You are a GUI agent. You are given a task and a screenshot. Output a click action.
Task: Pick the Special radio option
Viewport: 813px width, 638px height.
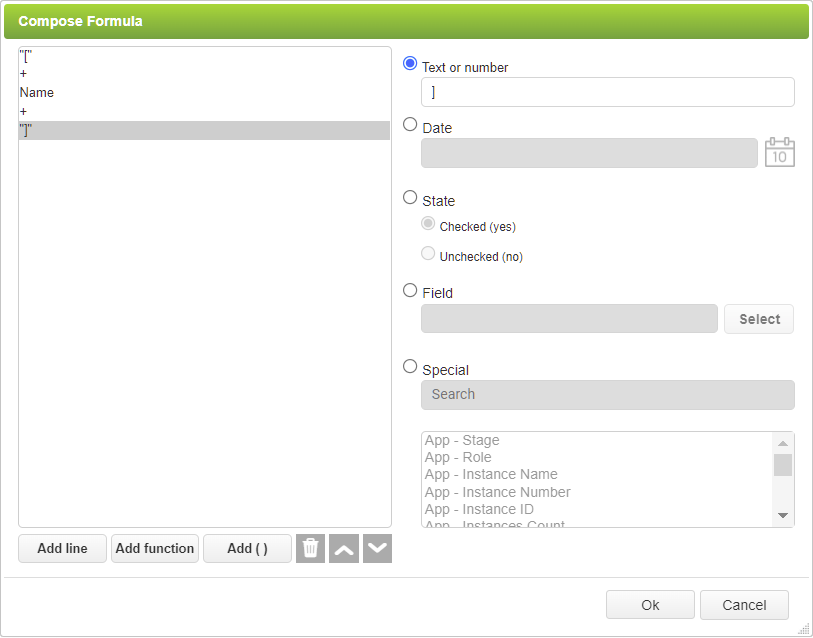tap(410, 367)
